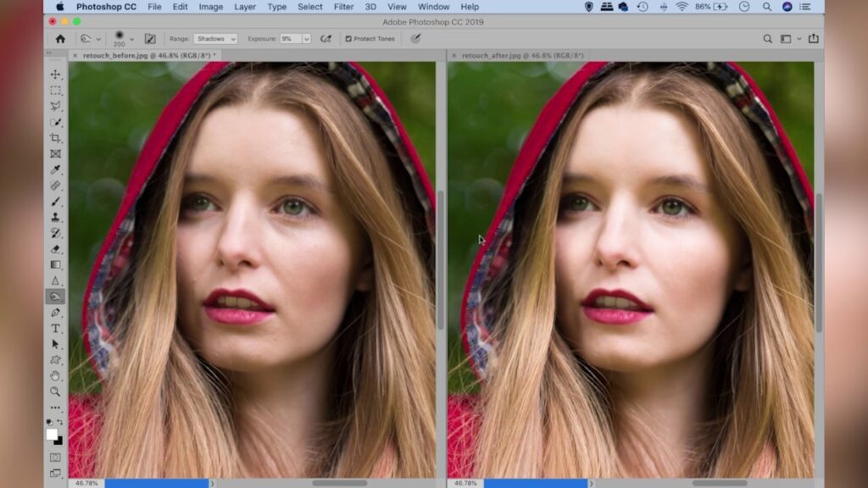The image size is (868, 488).
Task: Click the foreground color swatch
Action: tap(53, 434)
